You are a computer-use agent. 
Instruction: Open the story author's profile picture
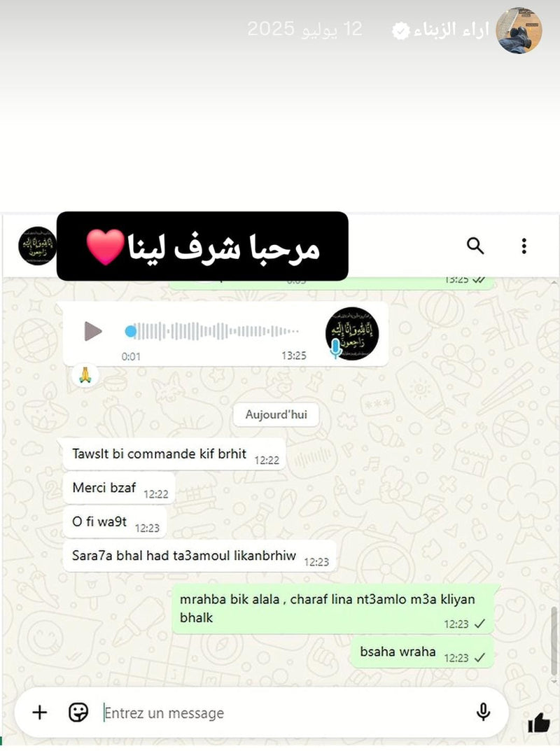(x=519, y=30)
